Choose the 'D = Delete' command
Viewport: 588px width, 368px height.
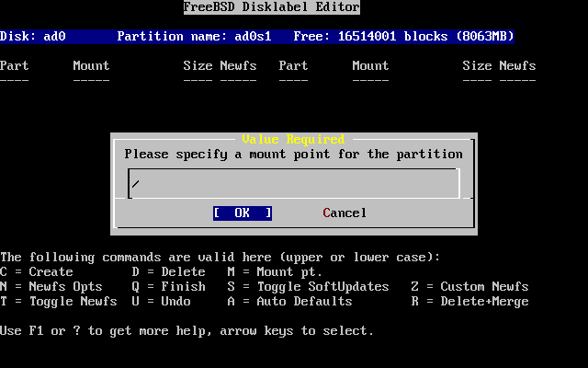[x=169, y=271]
